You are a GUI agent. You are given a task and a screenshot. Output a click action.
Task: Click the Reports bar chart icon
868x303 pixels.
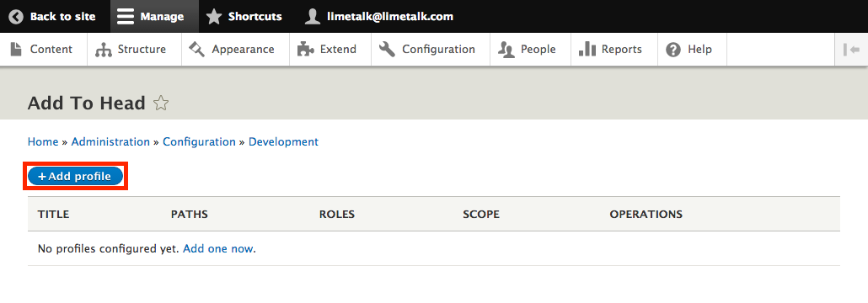(587, 49)
